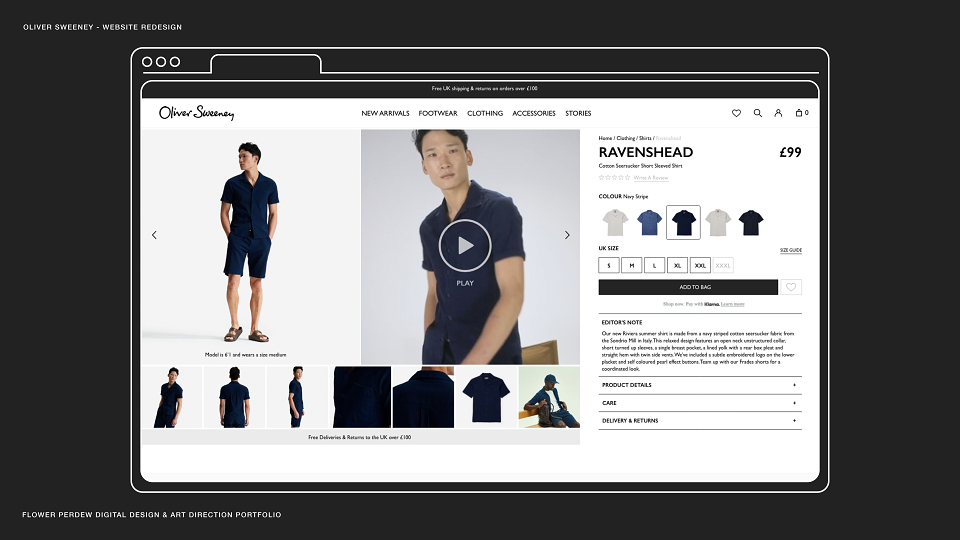Open Accessories menu
Viewport: 960px width, 540px height.
534,113
